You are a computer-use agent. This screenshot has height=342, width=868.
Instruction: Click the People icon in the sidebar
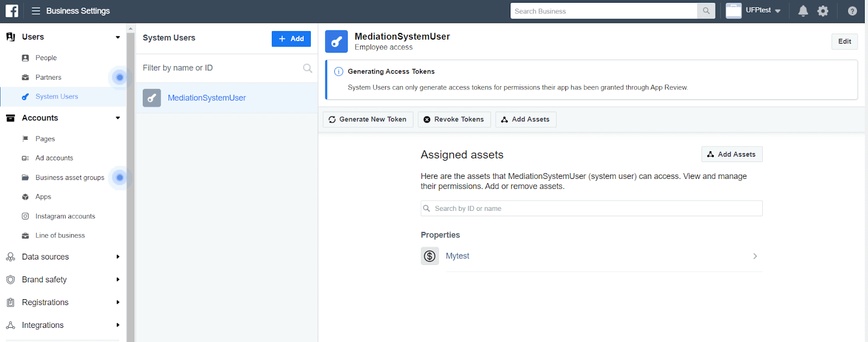[25, 58]
